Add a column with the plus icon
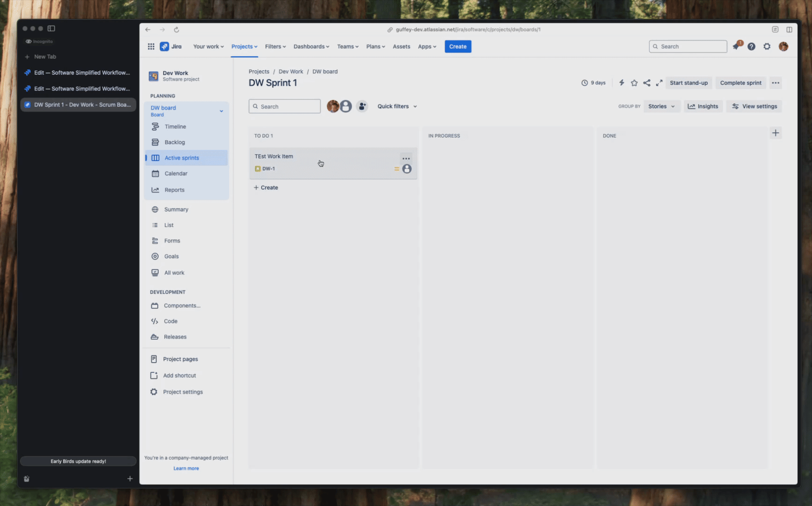Viewport: 812px width, 506px height. 775,133
